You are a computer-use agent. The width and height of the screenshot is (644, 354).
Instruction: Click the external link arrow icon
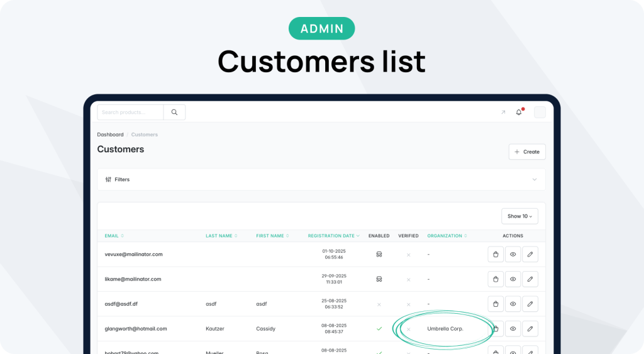[502, 113]
